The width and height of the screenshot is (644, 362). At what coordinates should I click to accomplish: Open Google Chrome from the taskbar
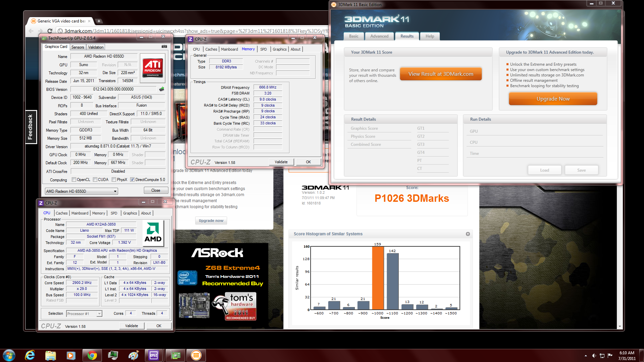point(92,355)
